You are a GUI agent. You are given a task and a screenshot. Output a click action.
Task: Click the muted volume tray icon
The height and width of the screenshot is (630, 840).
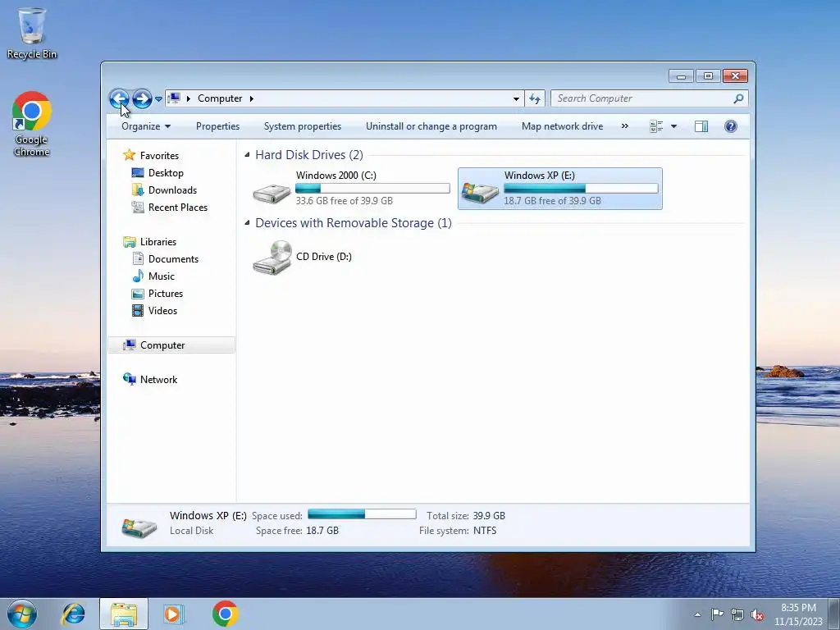[757, 615]
